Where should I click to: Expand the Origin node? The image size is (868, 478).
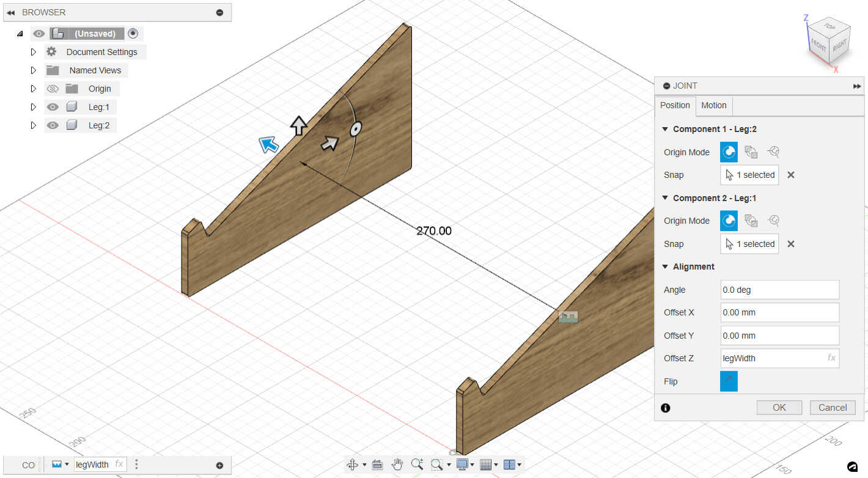pyautogui.click(x=34, y=89)
